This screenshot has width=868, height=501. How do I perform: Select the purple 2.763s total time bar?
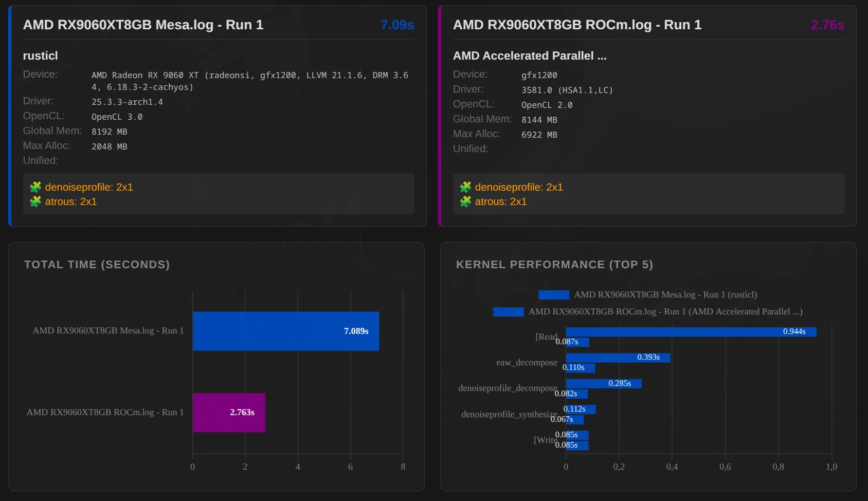pyautogui.click(x=229, y=413)
